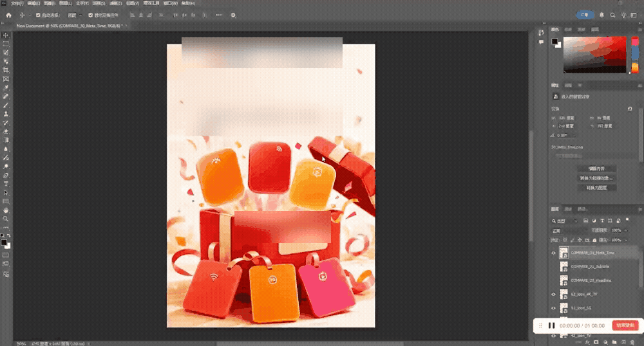Hide the 62_Icon_4K_TV layer

click(553, 295)
